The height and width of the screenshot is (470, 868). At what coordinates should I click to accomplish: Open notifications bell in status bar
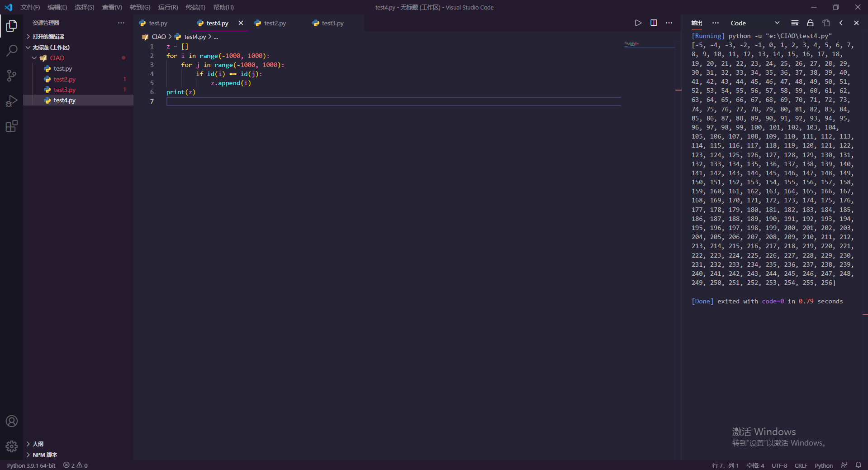tap(858, 465)
